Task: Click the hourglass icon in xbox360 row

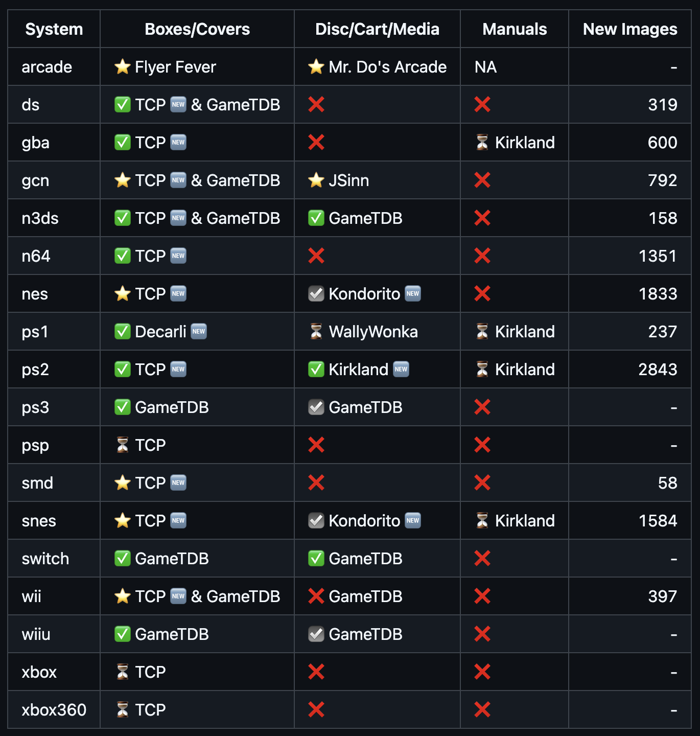Action: (123, 709)
